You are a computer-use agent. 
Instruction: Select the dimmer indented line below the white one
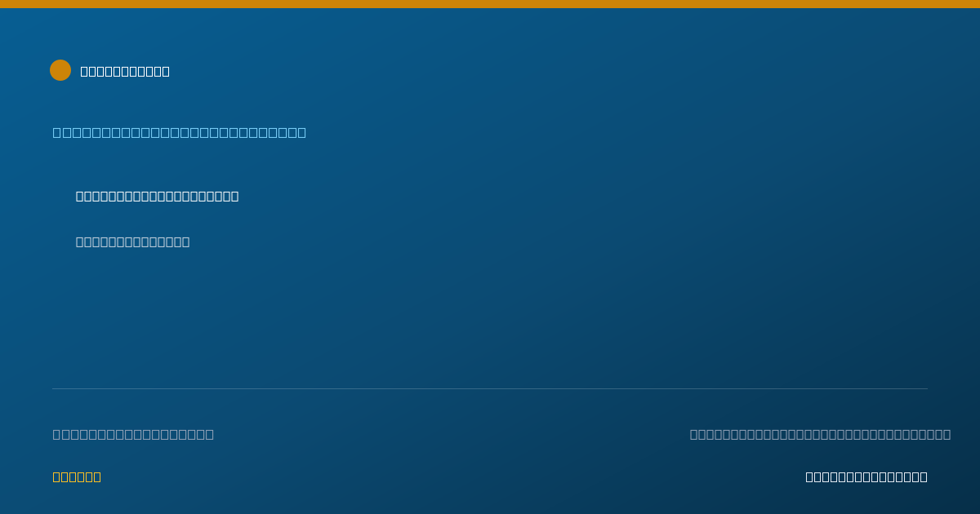pyautogui.click(x=132, y=241)
